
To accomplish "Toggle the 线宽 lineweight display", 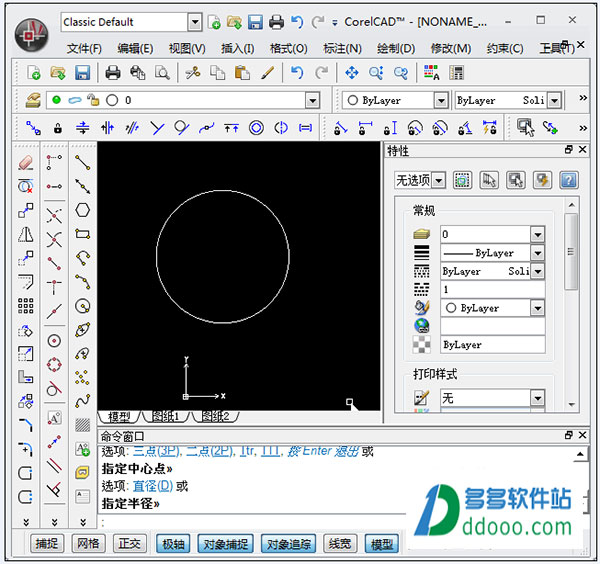I will [x=340, y=543].
